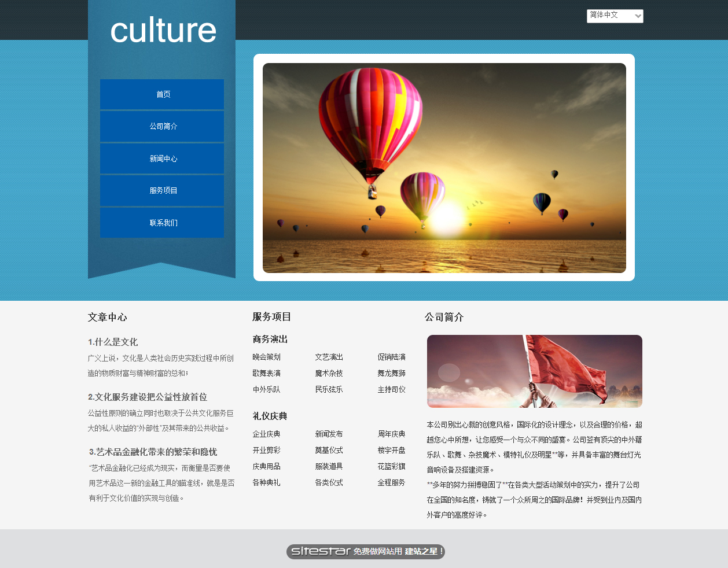The height and width of the screenshot is (568, 728).
Task: Click the 主持司仪 service link
Action: click(391, 389)
